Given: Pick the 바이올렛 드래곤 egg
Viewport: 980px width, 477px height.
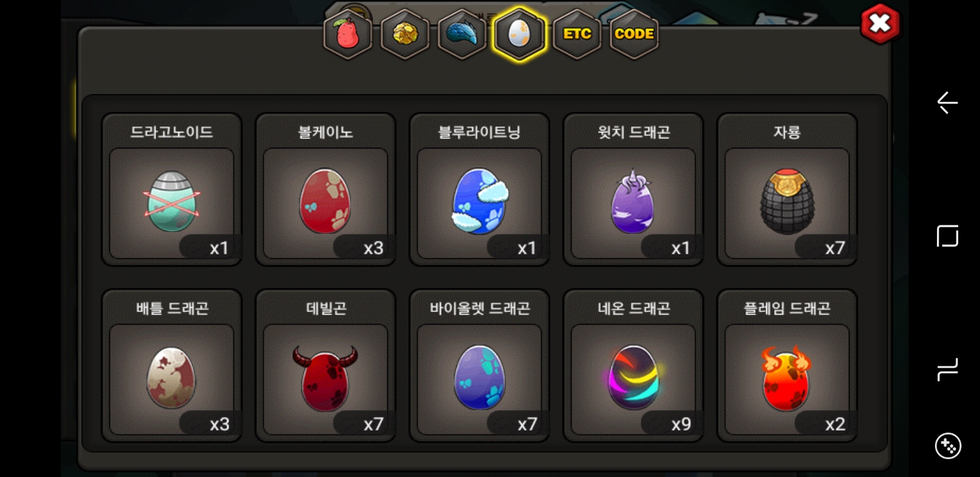Looking at the screenshot, I should pyautogui.click(x=479, y=366).
